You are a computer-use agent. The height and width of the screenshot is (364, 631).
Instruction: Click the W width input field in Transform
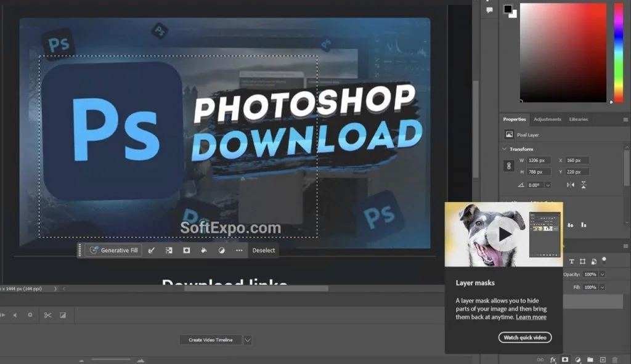(x=538, y=160)
